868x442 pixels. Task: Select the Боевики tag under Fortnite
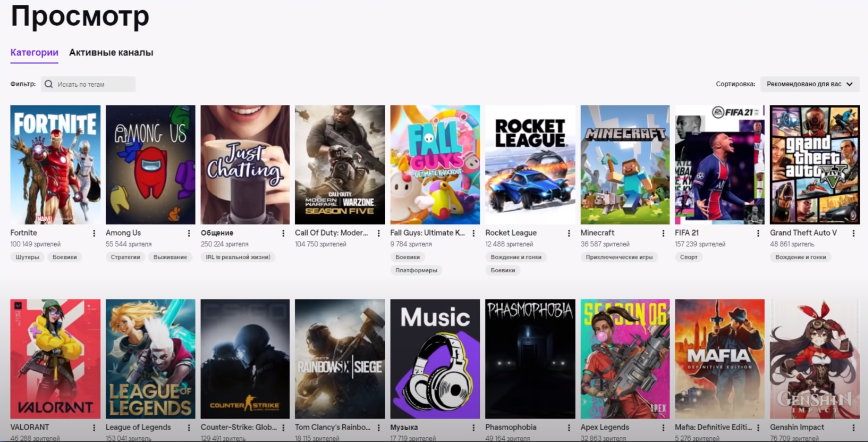pyautogui.click(x=65, y=257)
